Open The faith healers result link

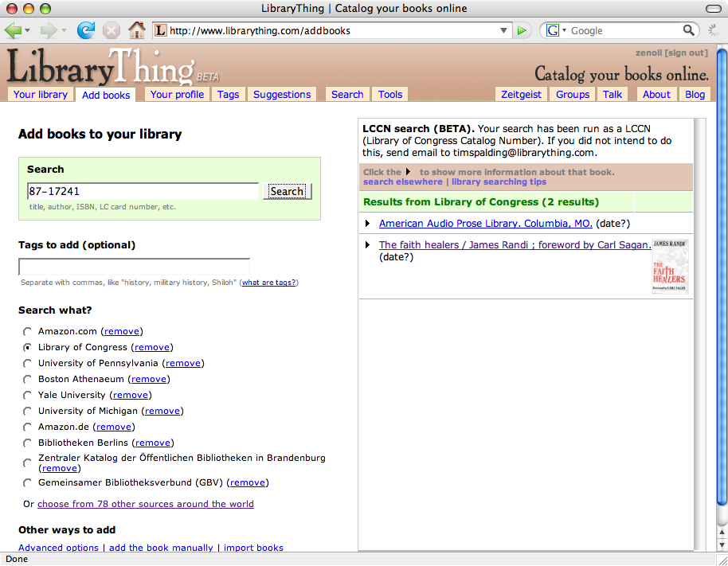click(x=515, y=245)
